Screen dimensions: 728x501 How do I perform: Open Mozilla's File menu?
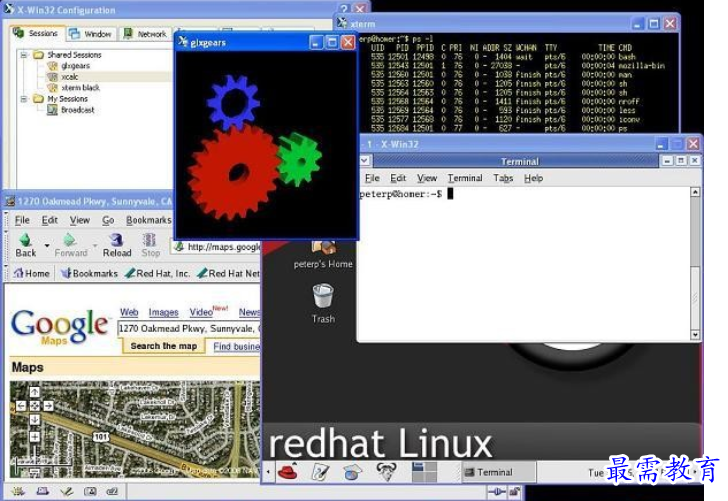click(22, 220)
